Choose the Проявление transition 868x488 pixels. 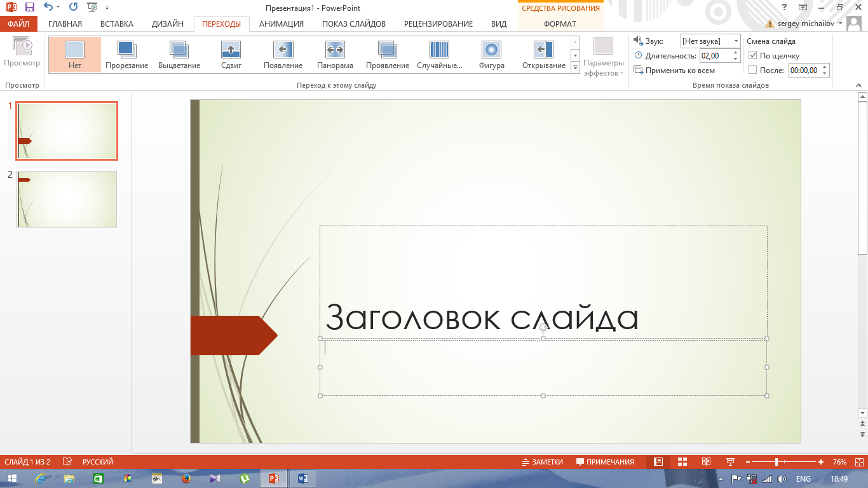pos(388,55)
